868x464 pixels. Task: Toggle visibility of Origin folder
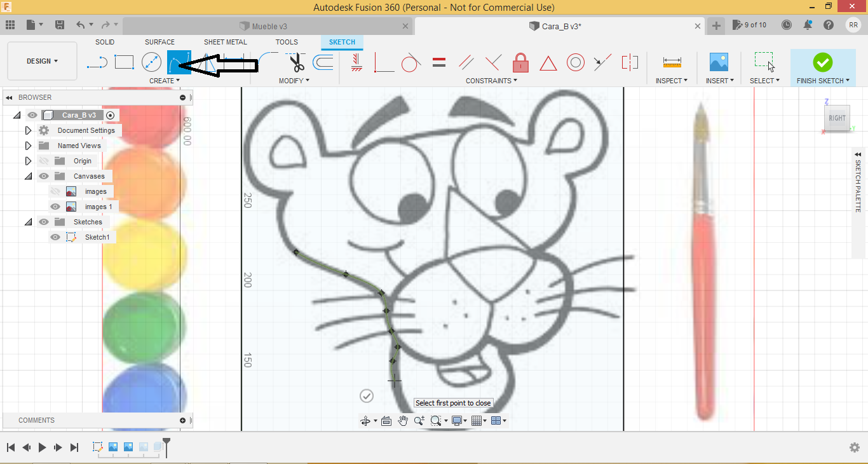point(43,161)
